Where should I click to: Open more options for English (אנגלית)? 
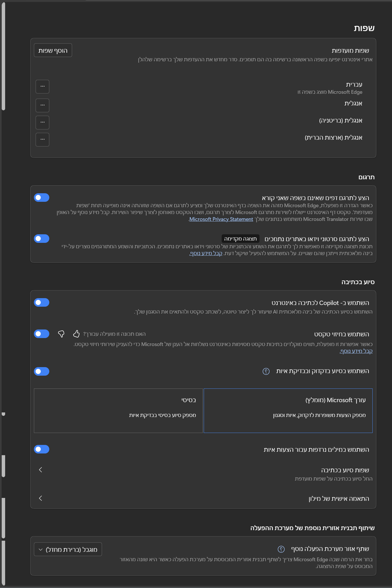(42, 105)
